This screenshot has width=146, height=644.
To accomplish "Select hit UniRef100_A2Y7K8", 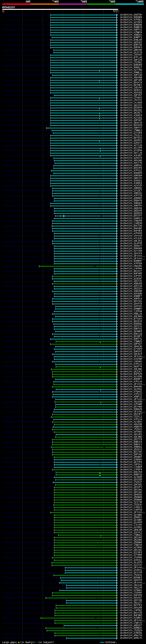I will click(x=131, y=251).
